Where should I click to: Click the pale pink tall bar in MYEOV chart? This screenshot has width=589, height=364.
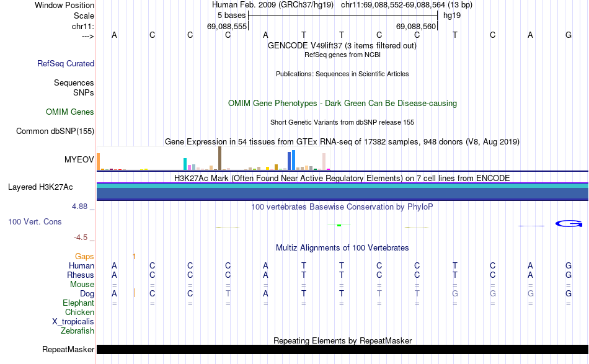click(324, 161)
